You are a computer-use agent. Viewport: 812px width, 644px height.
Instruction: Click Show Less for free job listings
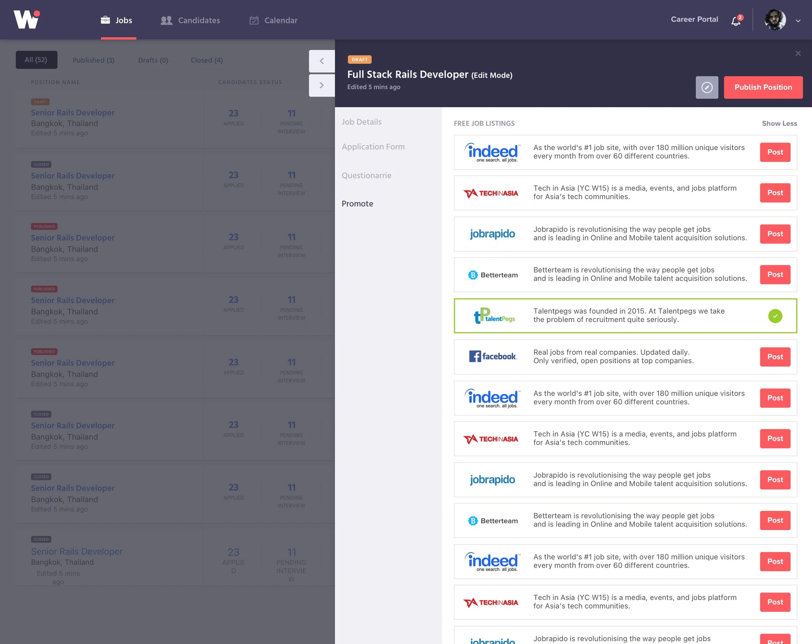[779, 123]
